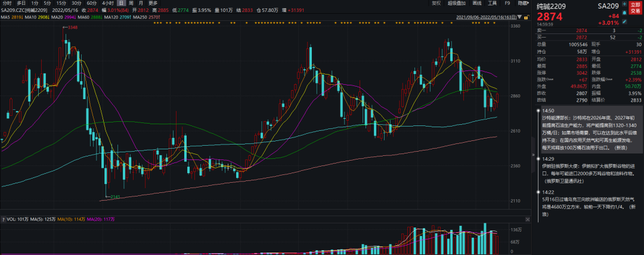
Task: Select the 周 weekly period tab
Action: 131,3
